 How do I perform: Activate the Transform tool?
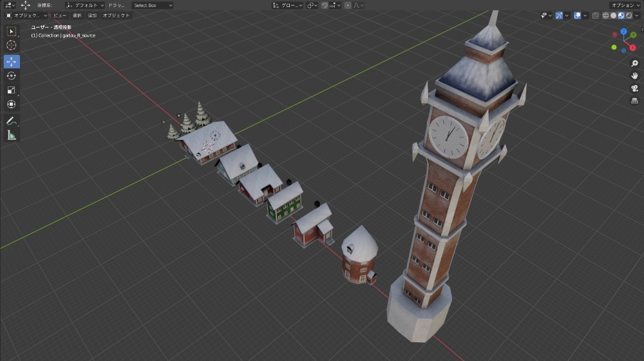pos(12,104)
